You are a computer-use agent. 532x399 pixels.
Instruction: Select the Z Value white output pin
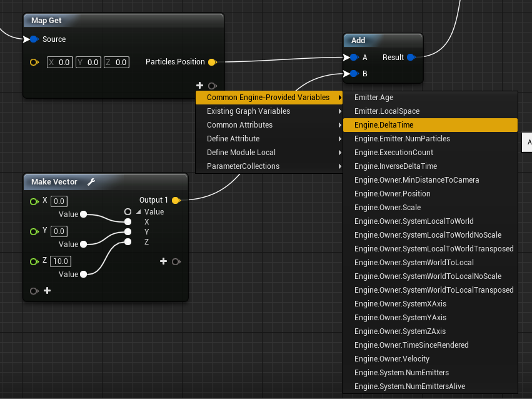click(84, 274)
